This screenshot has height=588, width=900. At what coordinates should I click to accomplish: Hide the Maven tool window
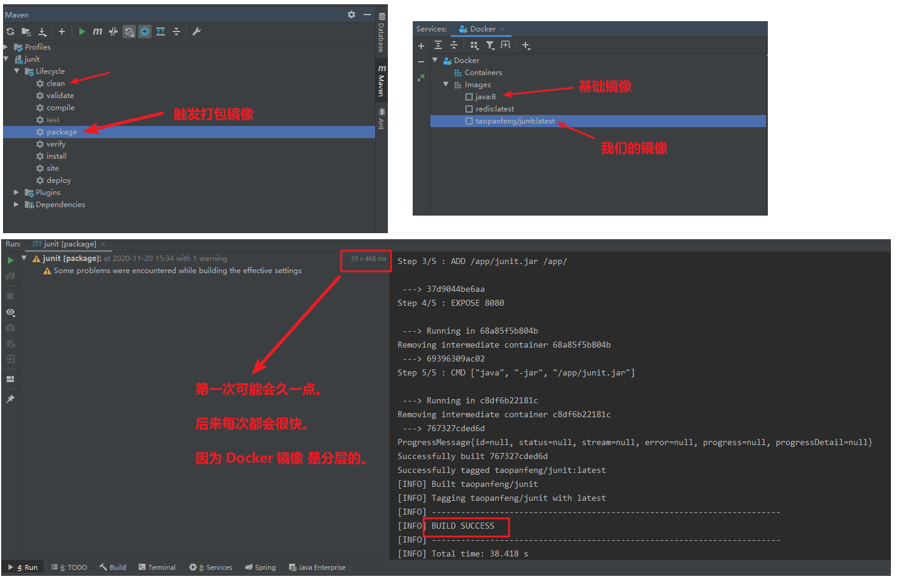[367, 15]
